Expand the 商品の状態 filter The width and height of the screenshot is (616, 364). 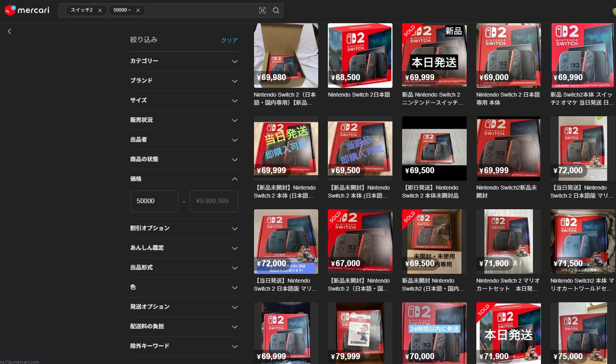pyautogui.click(x=184, y=160)
